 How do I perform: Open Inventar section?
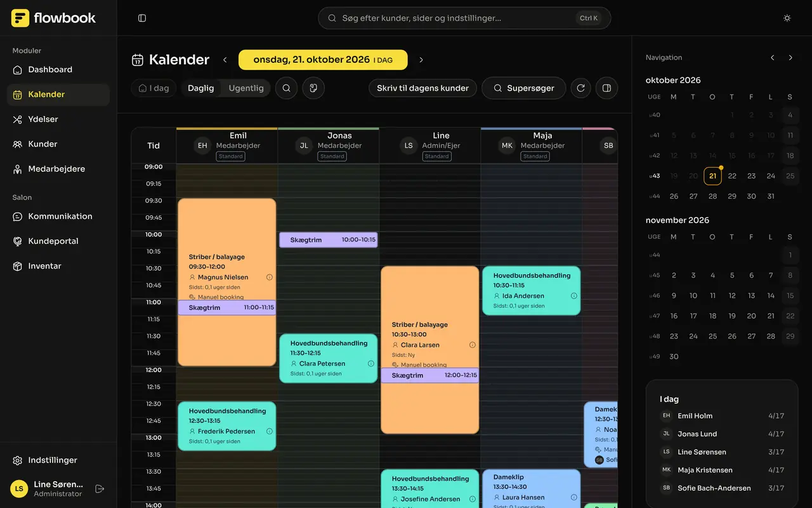tap(58, 266)
